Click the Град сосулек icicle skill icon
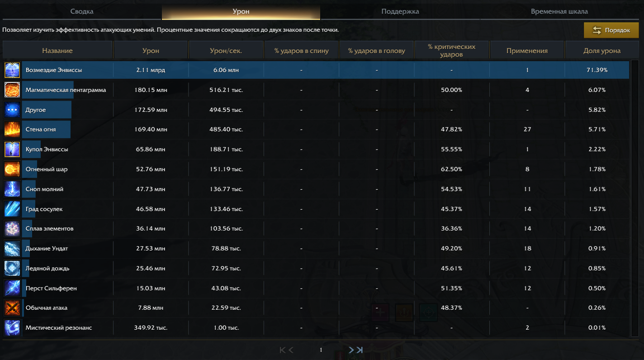Screen dimensions: 644x360 coord(11,209)
